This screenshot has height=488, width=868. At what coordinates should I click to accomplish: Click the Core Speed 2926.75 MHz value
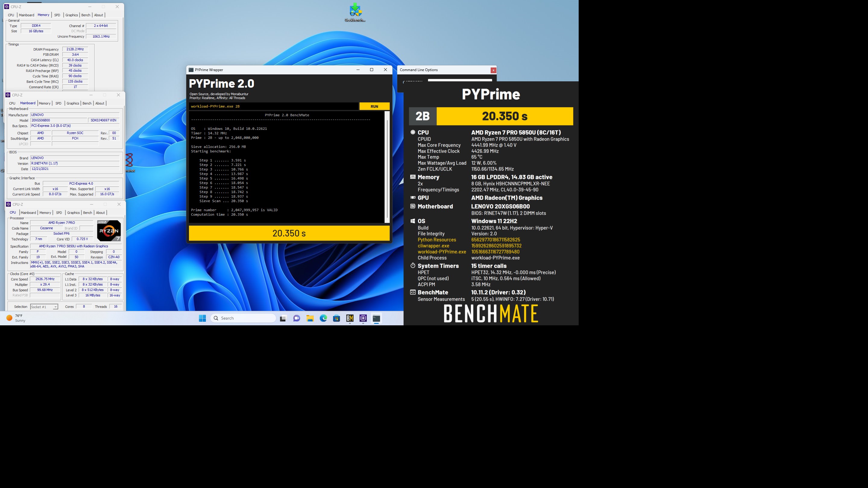(45, 279)
